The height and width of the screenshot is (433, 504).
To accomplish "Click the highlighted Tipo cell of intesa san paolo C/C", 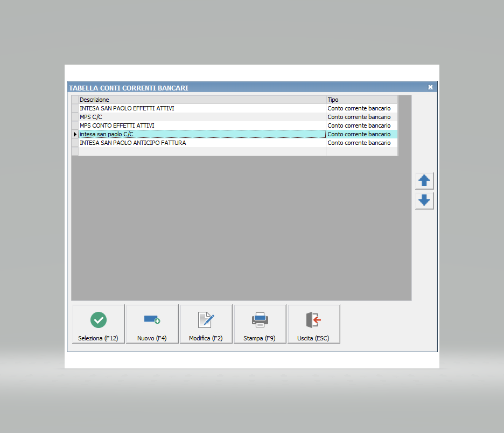I will tap(362, 134).
